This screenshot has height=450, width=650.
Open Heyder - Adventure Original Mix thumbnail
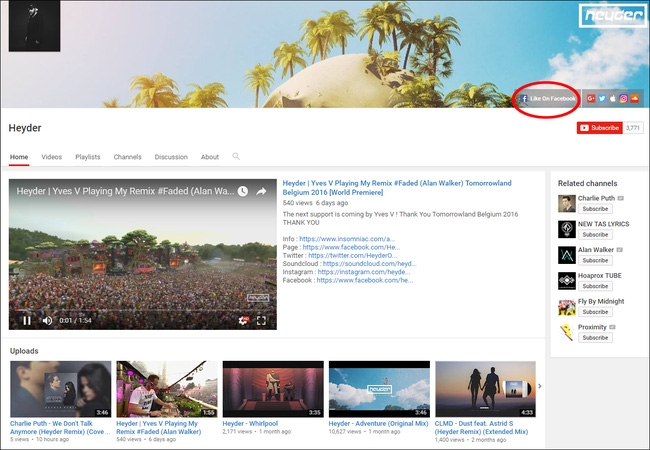pyautogui.click(x=379, y=389)
